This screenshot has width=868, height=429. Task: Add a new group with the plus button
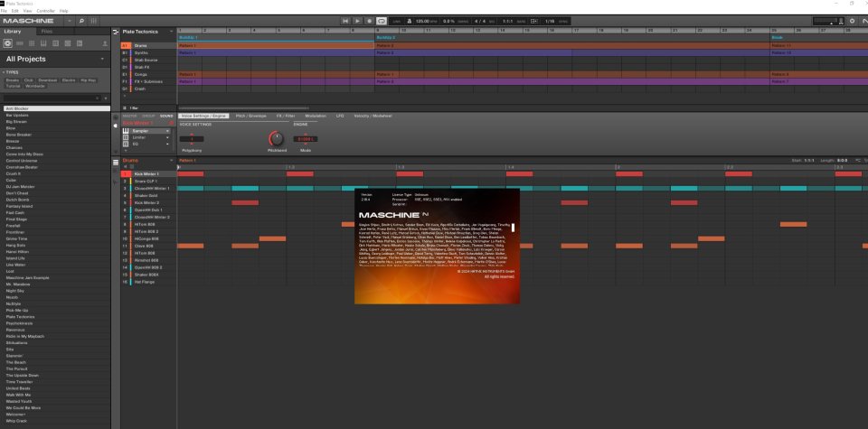click(x=125, y=96)
